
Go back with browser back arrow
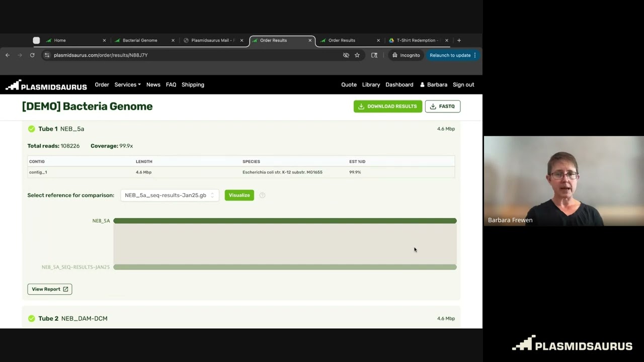click(x=8, y=55)
